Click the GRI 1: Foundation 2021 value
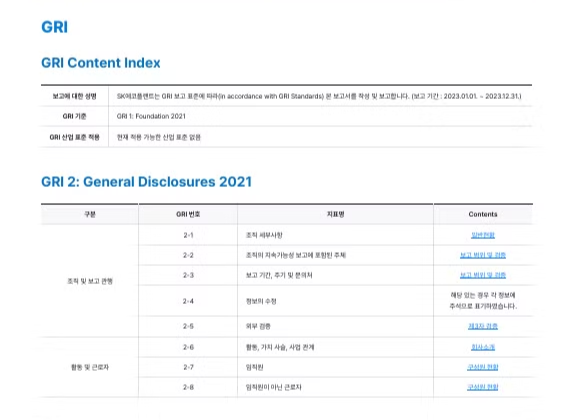This screenshot has width=572, height=420. (151, 116)
